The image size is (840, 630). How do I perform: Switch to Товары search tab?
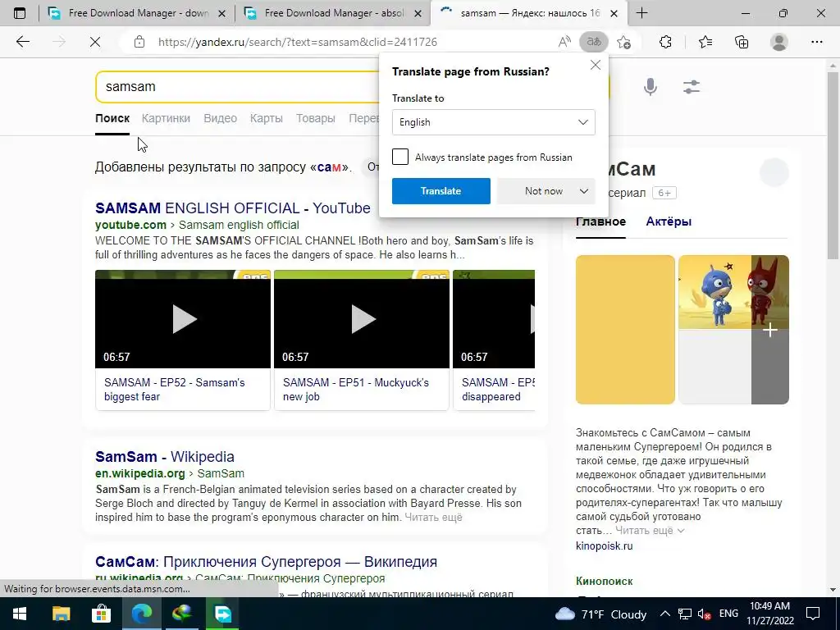[316, 118]
